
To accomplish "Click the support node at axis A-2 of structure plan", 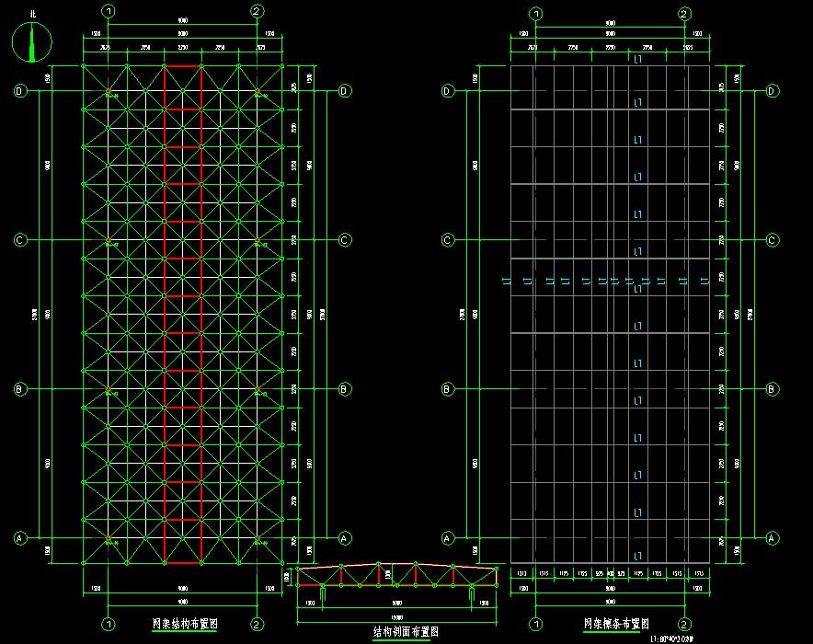I will click(257, 539).
